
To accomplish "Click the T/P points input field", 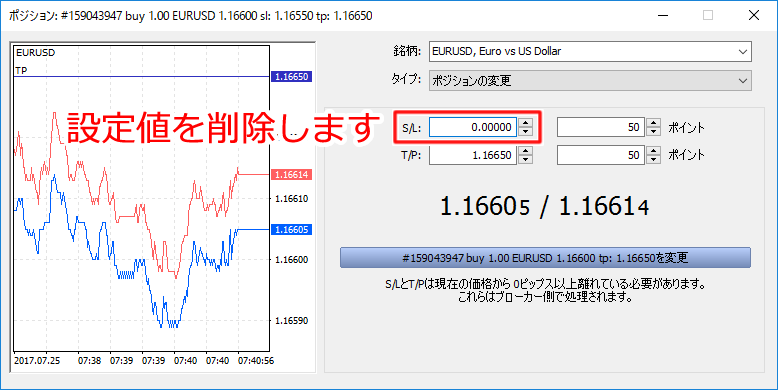I will (601, 155).
